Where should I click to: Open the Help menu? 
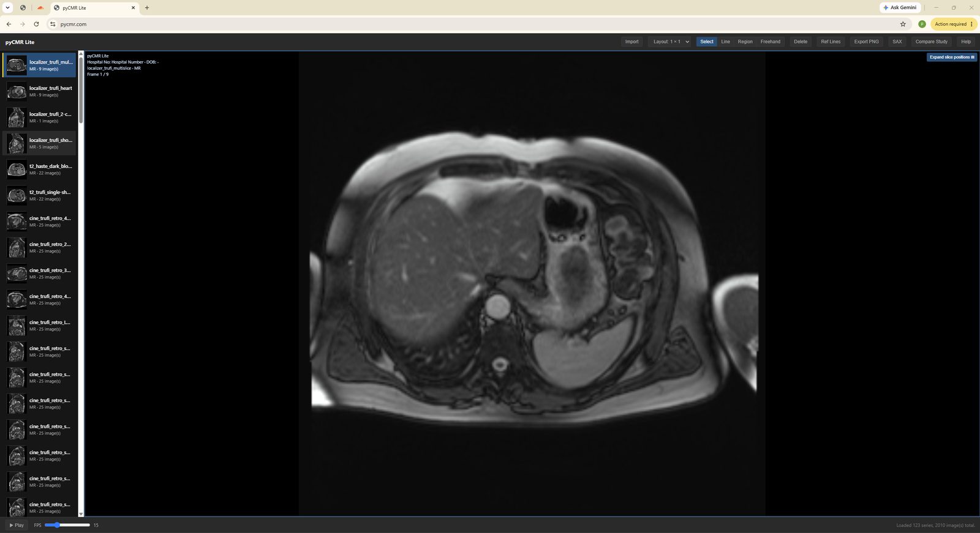966,42
